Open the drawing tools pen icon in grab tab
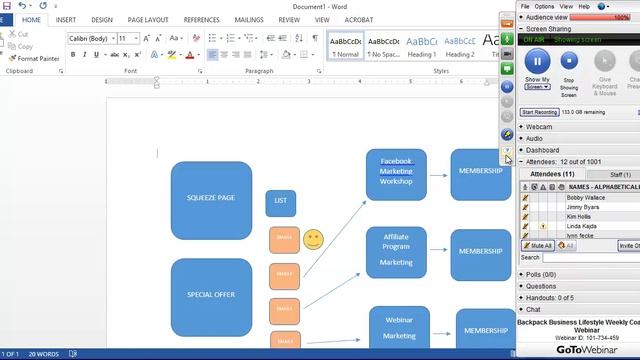 click(x=507, y=134)
